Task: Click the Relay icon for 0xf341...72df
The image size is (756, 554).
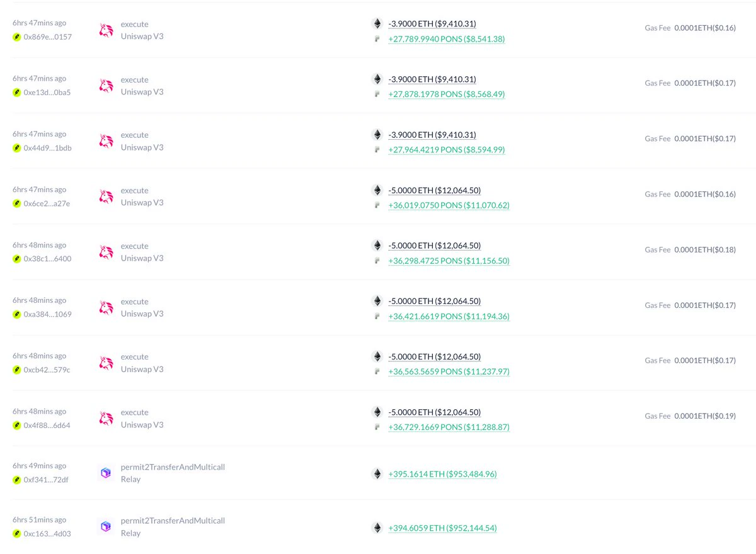Action: click(x=106, y=473)
